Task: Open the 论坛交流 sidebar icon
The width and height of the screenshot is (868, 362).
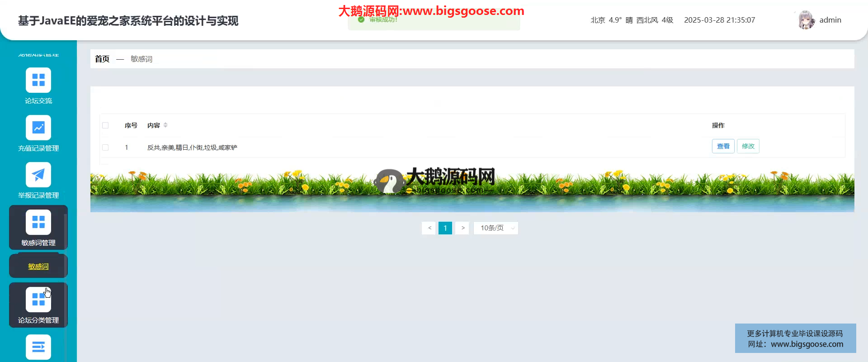Action: tap(38, 80)
